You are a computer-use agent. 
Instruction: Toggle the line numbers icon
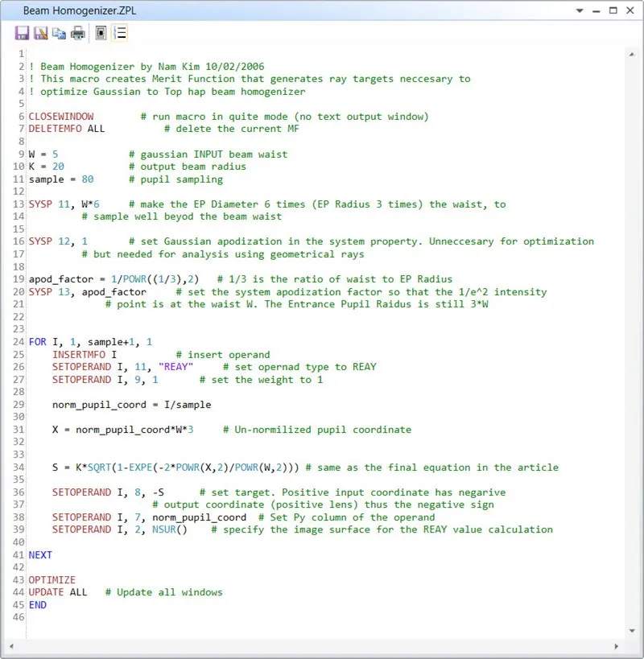pyautogui.click(x=120, y=33)
